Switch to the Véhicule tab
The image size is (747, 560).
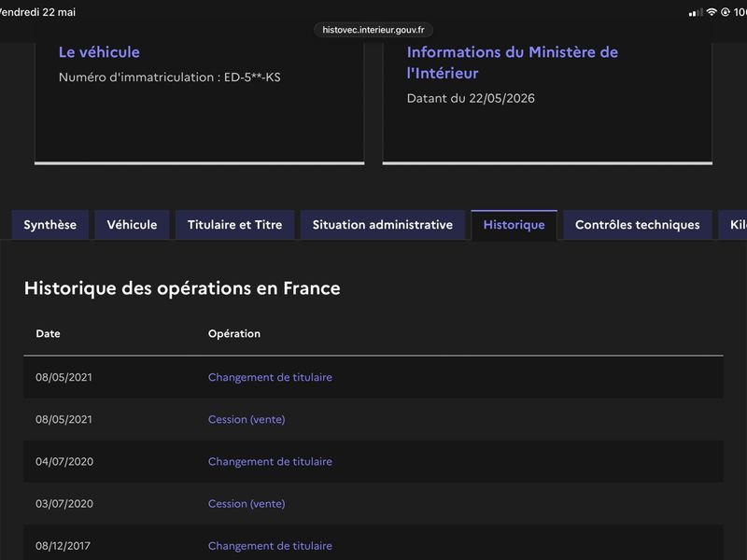coord(132,225)
